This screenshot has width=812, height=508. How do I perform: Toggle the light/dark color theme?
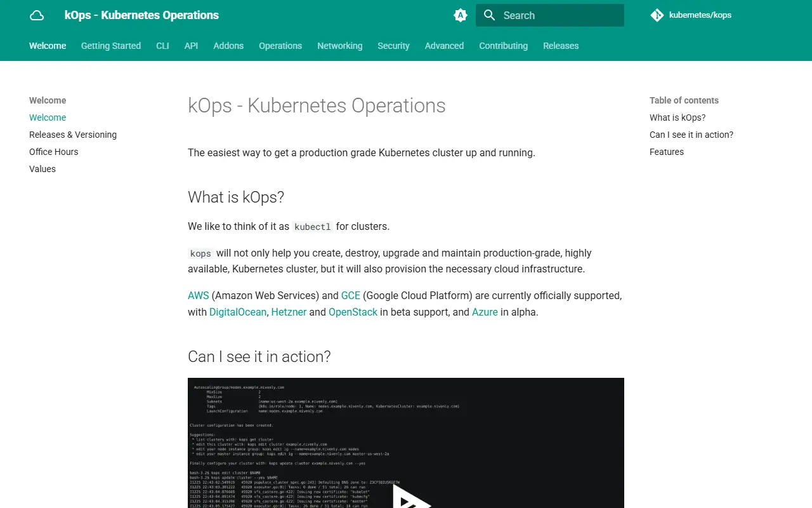[461, 15]
